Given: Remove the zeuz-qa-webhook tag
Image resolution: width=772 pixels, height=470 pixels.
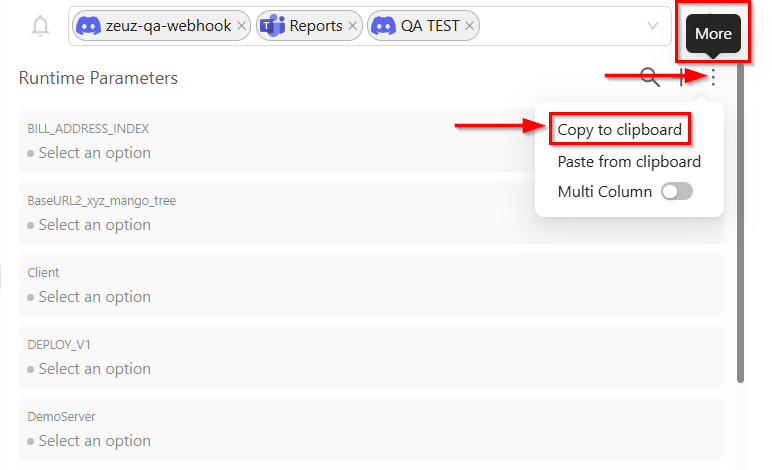Looking at the screenshot, I should click(241, 26).
